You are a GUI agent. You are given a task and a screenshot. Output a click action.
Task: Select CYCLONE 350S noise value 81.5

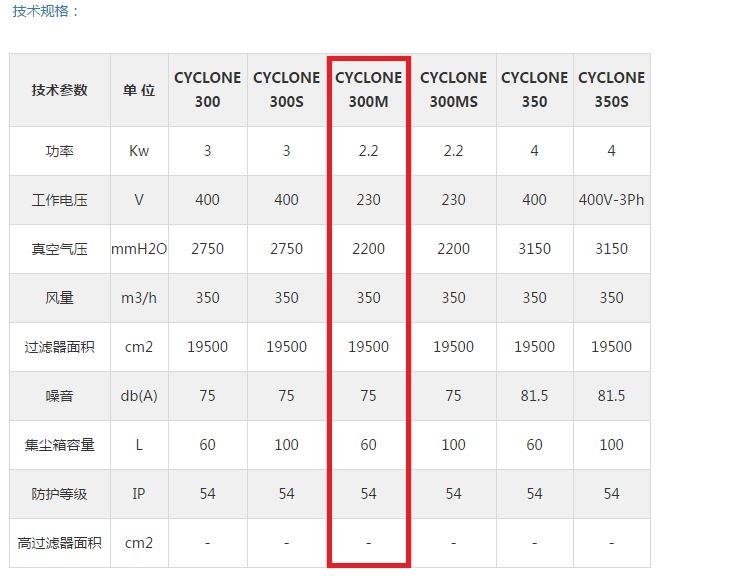coord(612,396)
